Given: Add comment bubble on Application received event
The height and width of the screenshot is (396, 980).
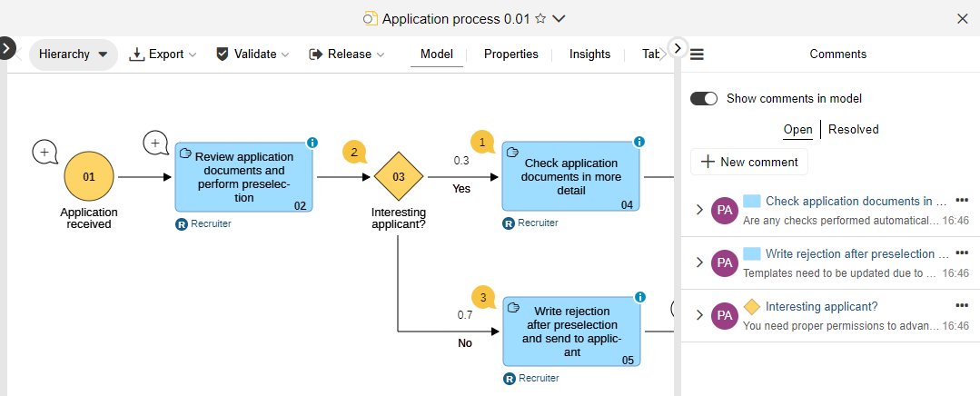Looking at the screenshot, I should point(45,152).
